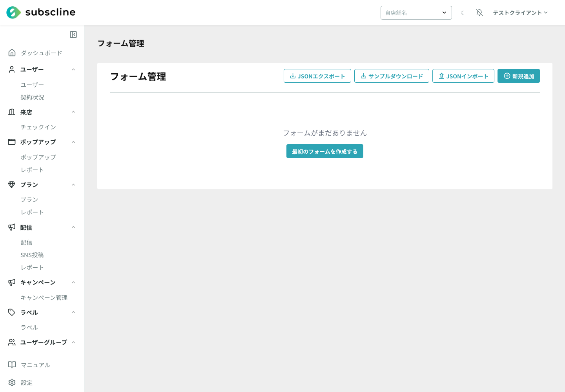Click the ラベル tag icon
The image size is (565, 392).
click(x=12, y=312)
